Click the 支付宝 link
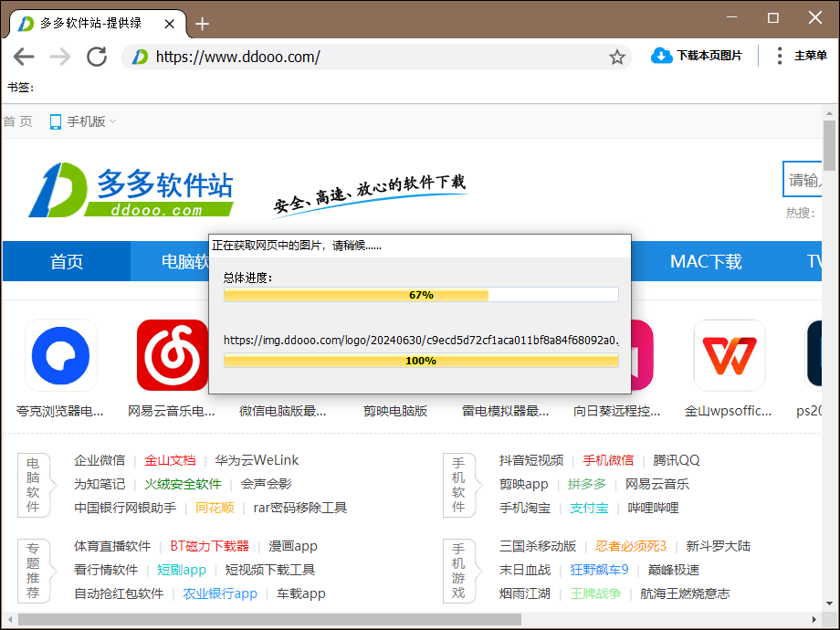840x630 pixels. (589, 508)
